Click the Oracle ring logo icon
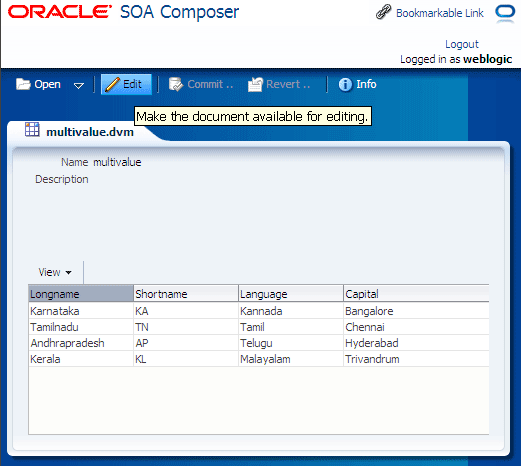Image resolution: width=521 pixels, height=466 pixels. tap(505, 13)
